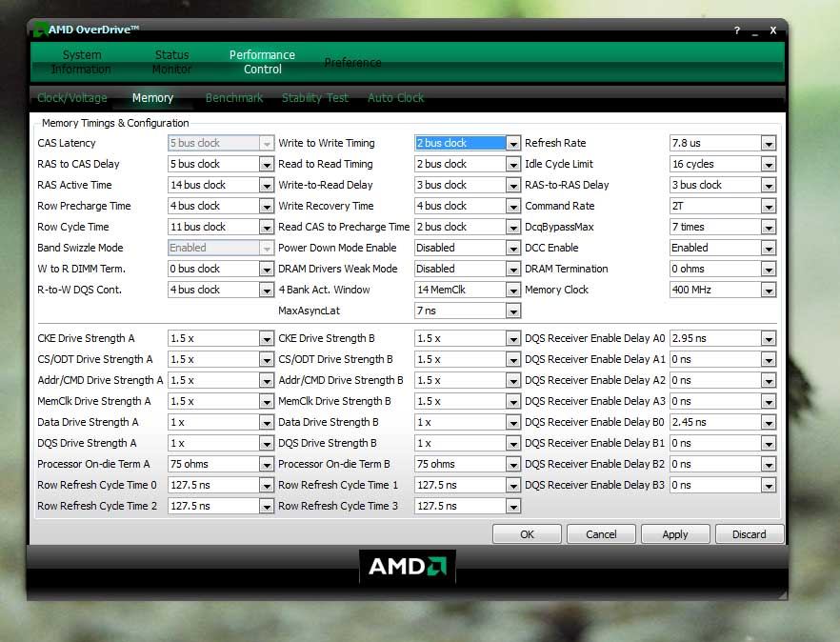Open the MemClk Drive Strength B dropdown
840x642 pixels.
tap(513, 401)
